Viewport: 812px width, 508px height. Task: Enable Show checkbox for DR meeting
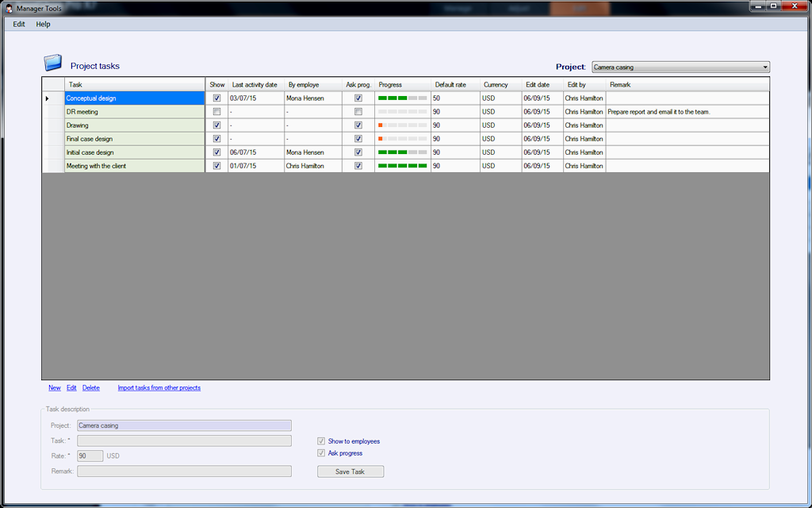pyautogui.click(x=217, y=112)
